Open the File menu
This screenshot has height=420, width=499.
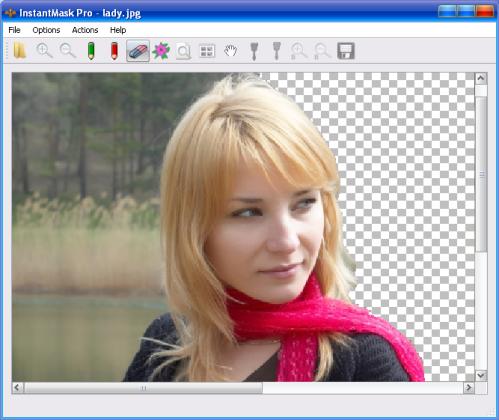pyautogui.click(x=14, y=30)
